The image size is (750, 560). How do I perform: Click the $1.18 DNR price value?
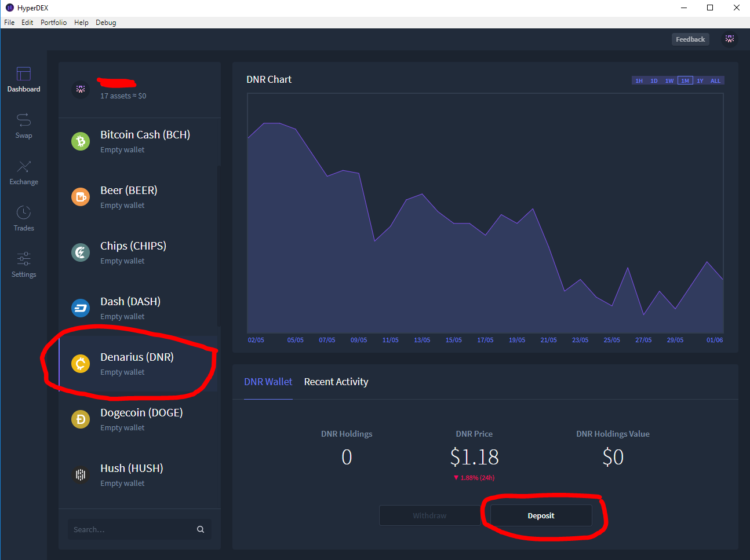pos(474,457)
